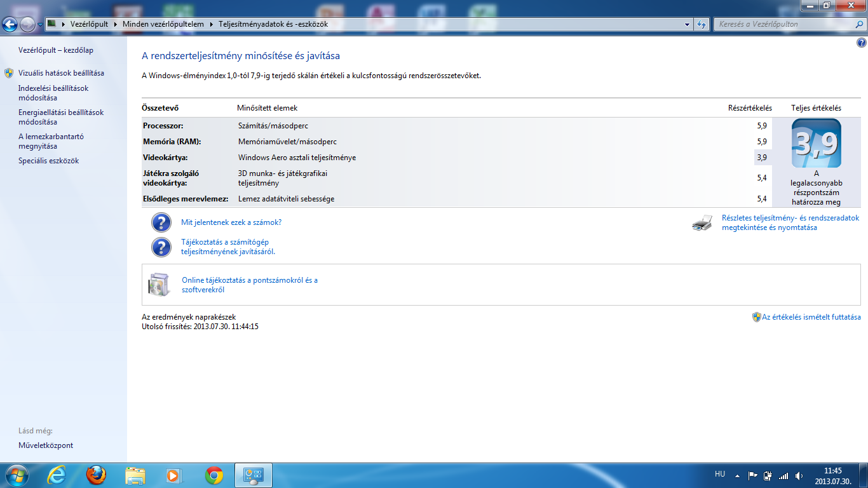Click the printer icon for detailed data
This screenshot has width=868, height=488.
(702, 222)
